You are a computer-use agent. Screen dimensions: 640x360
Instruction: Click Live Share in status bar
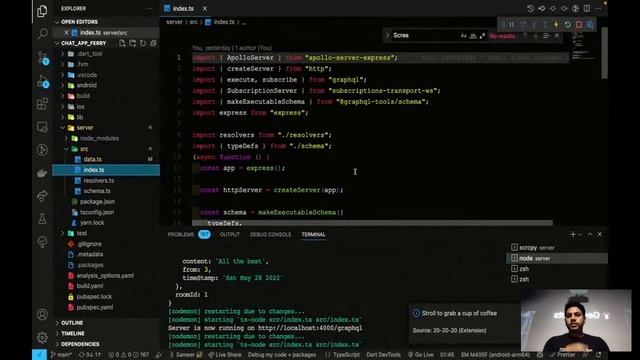[x=225, y=355]
